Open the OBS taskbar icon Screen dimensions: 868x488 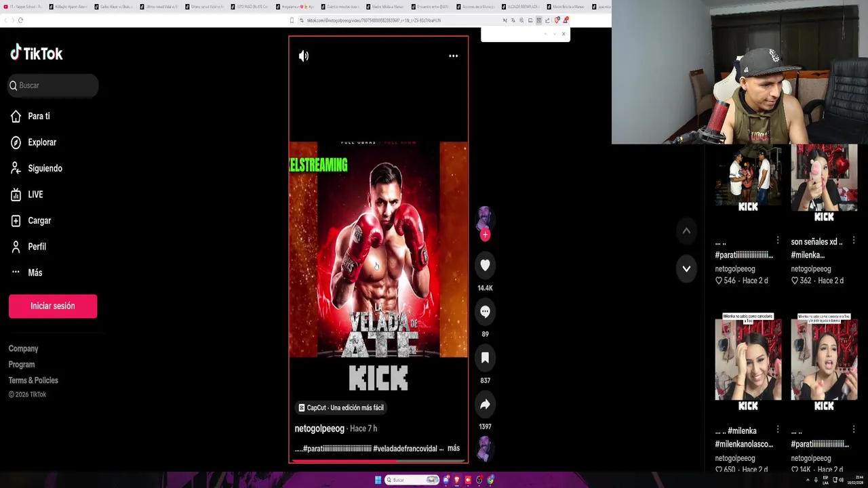click(479, 480)
